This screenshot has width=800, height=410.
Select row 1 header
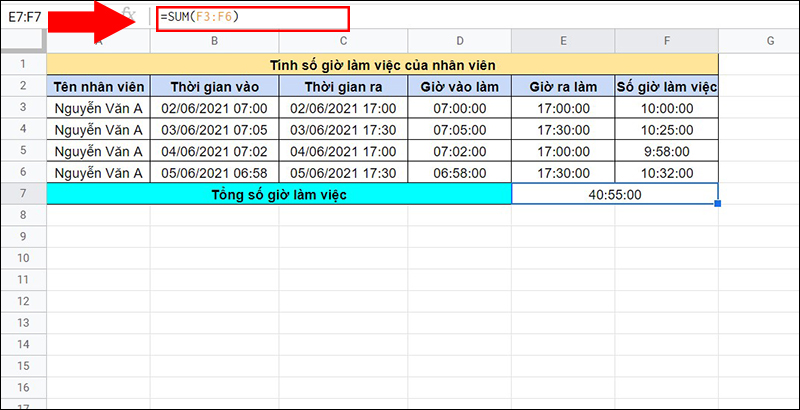[x=23, y=64]
